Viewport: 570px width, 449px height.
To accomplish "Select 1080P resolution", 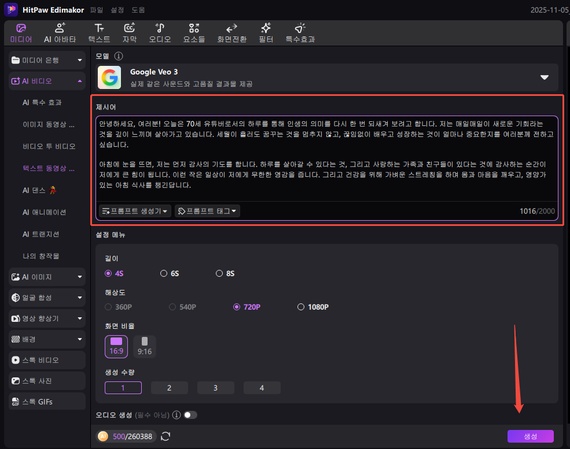I will [313, 307].
